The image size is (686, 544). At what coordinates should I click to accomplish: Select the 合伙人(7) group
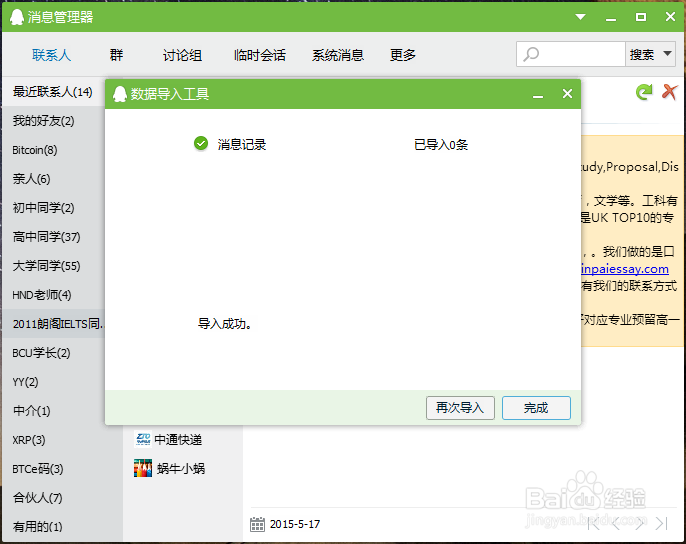(x=62, y=498)
